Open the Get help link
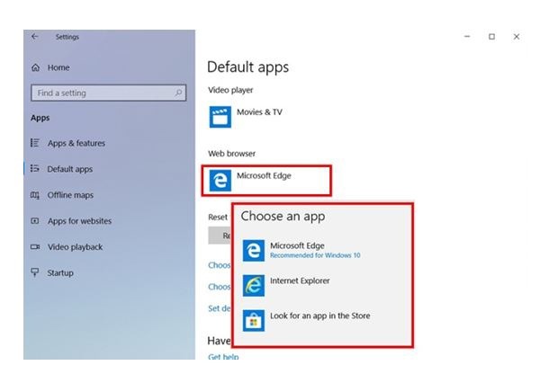The image size is (558, 392). tap(223, 356)
